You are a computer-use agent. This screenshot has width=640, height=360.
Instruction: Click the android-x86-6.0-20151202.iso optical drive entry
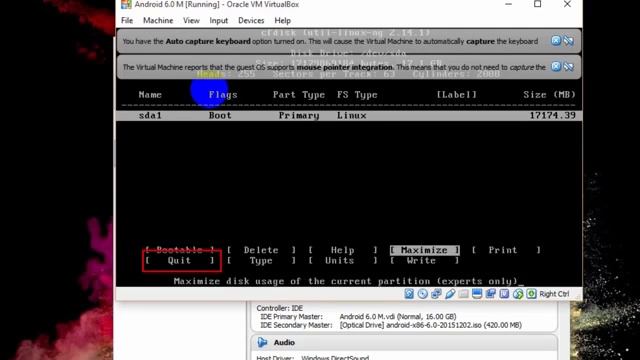pos(431,325)
